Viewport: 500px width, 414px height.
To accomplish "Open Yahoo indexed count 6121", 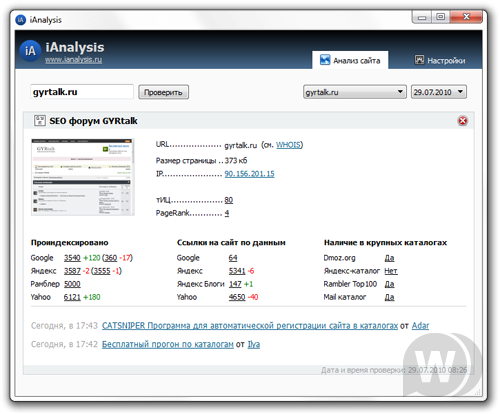I will coord(72,297).
